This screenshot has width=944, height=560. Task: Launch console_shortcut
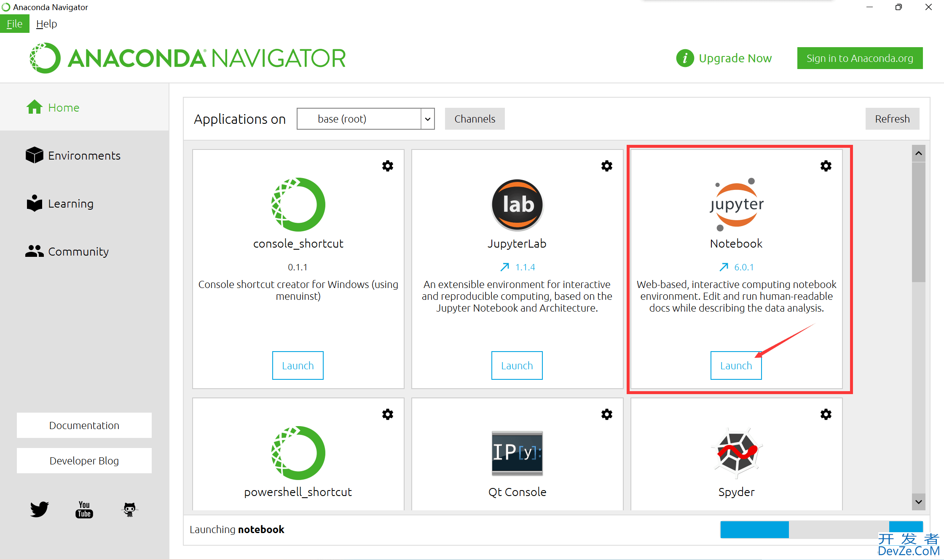pos(298,365)
